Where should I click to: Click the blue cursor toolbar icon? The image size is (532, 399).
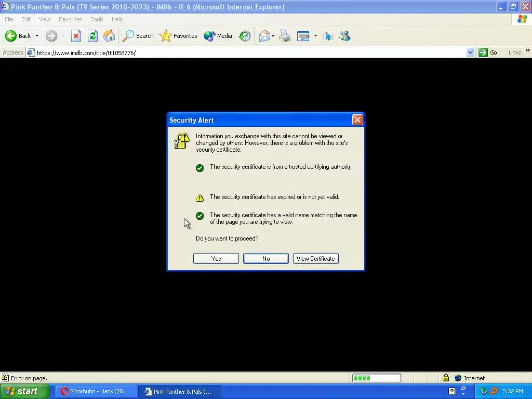click(327, 36)
